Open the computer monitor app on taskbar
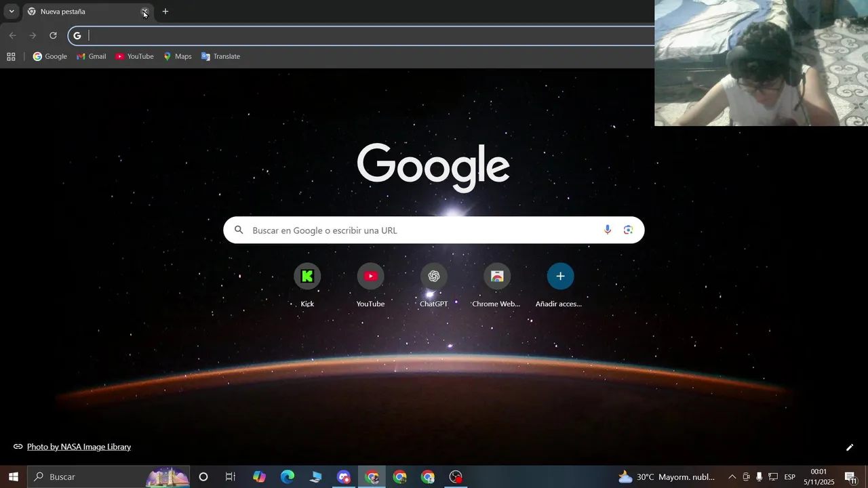This screenshot has width=868, height=488. click(x=315, y=476)
